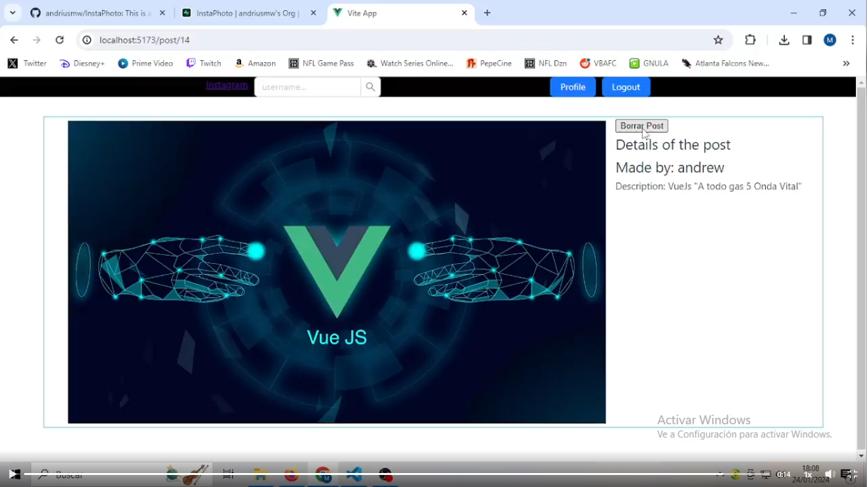Change the 1x playback speed
The image size is (868, 487).
coord(808,474)
